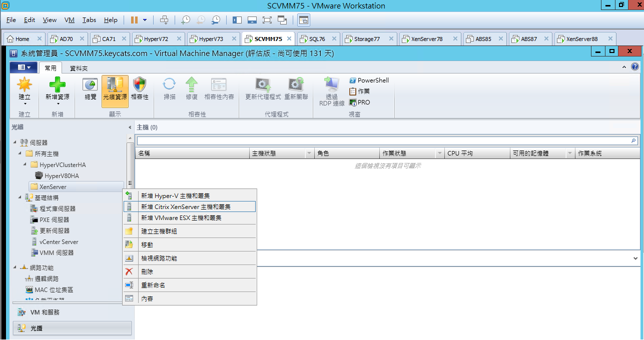Expand the details pane chevron
644x340 pixels.
(x=635, y=258)
